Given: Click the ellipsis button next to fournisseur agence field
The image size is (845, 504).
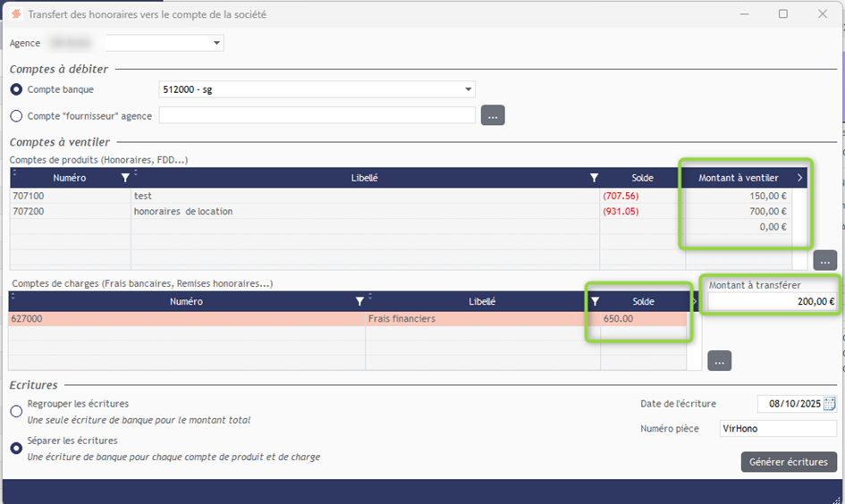Looking at the screenshot, I should pyautogui.click(x=493, y=115).
